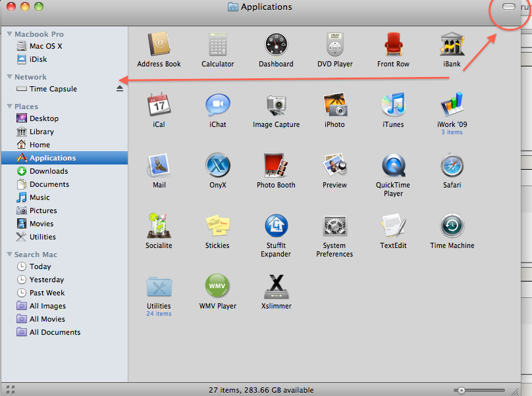Toggle the toolbar with the pill button

pyautogui.click(x=508, y=7)
